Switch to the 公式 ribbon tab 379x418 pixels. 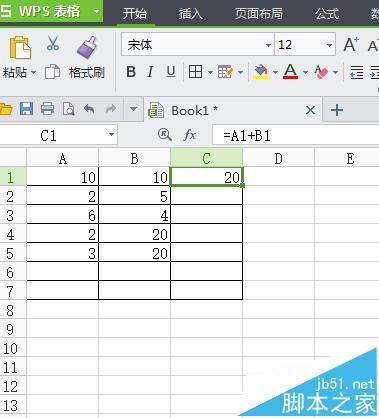(x=327, y=13)
